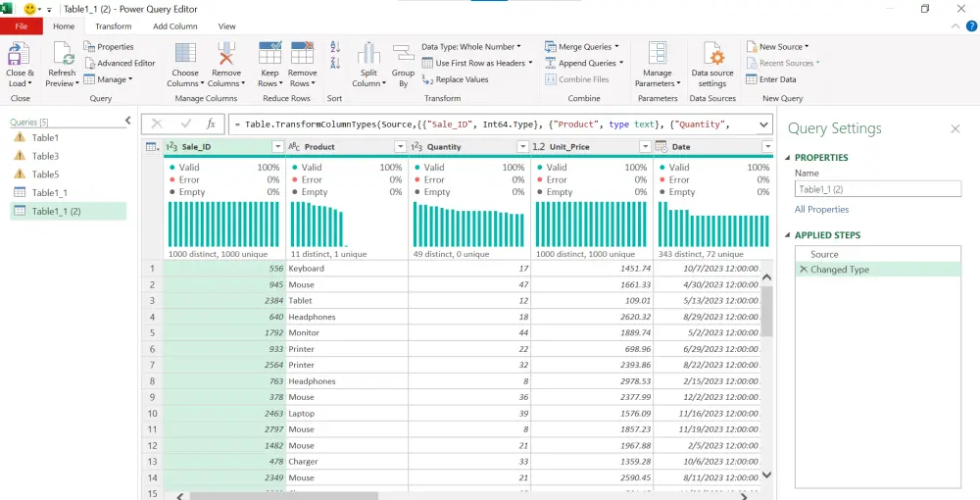This screenshot has width=980, height=500.
Task: Open the Manage dropdown in the Query group
Action: click(108, 79)
